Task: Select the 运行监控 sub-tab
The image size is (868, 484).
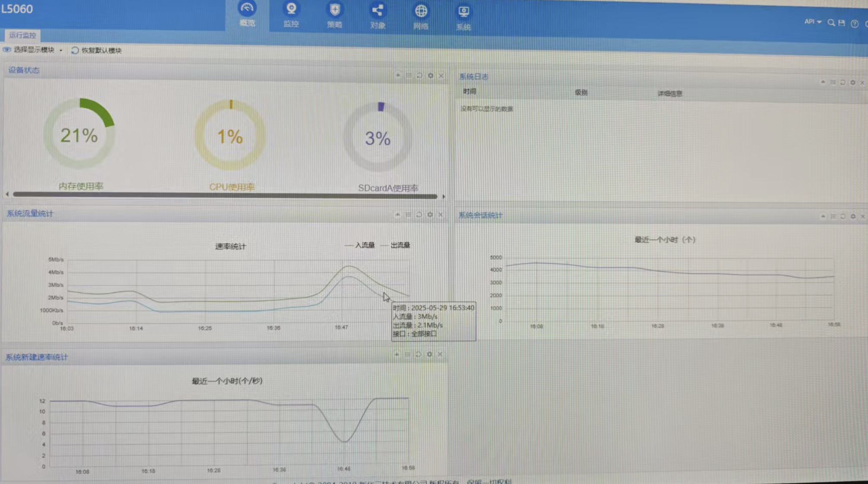Action: 22,35
